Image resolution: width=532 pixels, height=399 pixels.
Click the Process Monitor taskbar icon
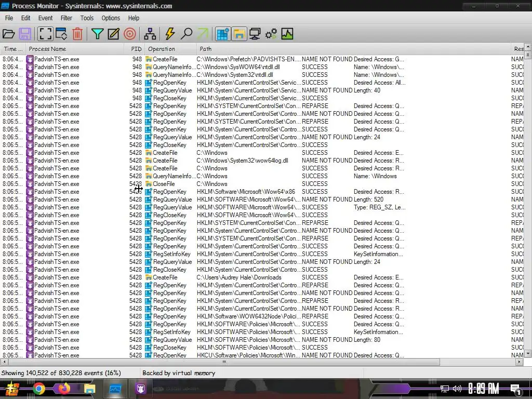point(115,389)
